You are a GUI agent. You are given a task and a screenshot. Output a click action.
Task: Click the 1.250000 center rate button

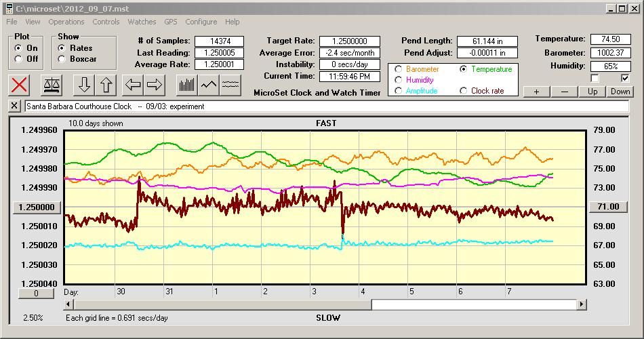tap(37, 207)
